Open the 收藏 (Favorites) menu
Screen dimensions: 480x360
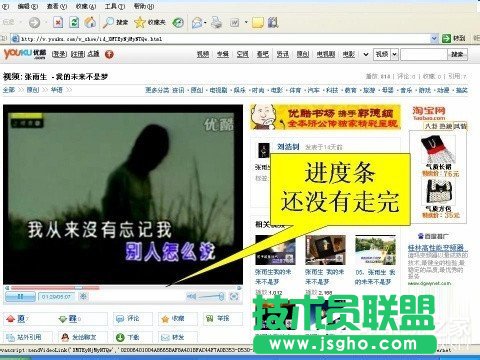(86, 6)
